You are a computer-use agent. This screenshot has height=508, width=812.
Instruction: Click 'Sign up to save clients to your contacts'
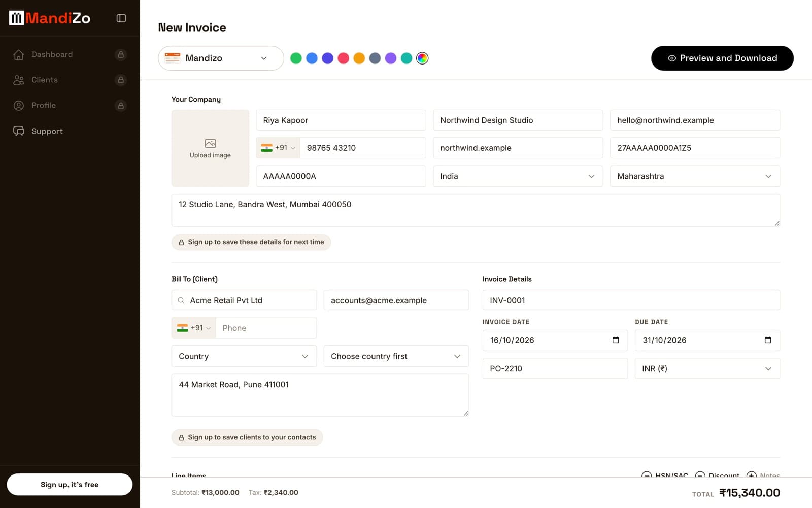247,437
